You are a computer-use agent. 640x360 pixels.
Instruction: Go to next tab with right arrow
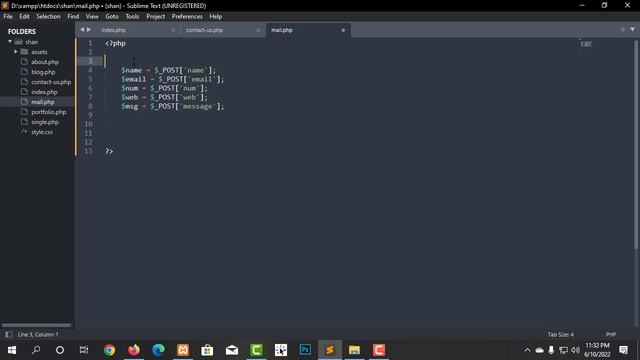89,29
